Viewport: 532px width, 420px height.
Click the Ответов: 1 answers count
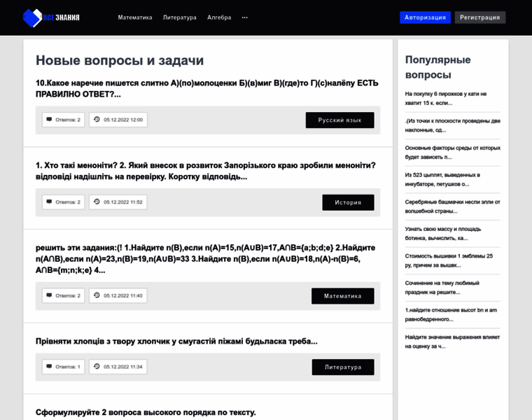point(68,367)
